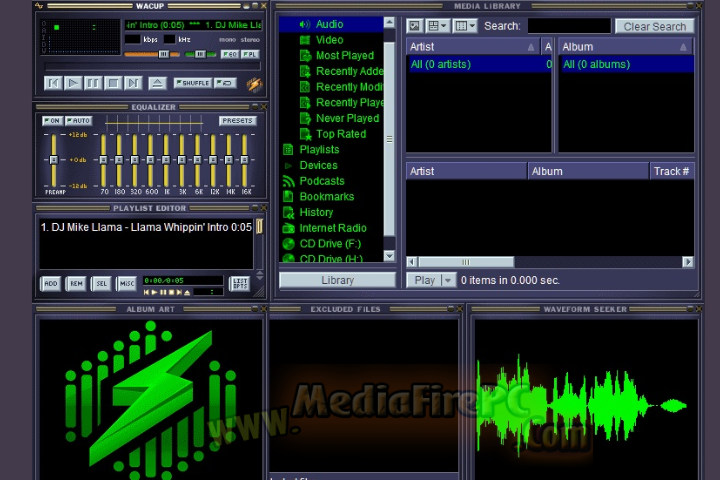Click the CD Drive (F:) disc icon
Image resolution: width=720 pixels, height=480 pixels.
(x=288, y=243)
